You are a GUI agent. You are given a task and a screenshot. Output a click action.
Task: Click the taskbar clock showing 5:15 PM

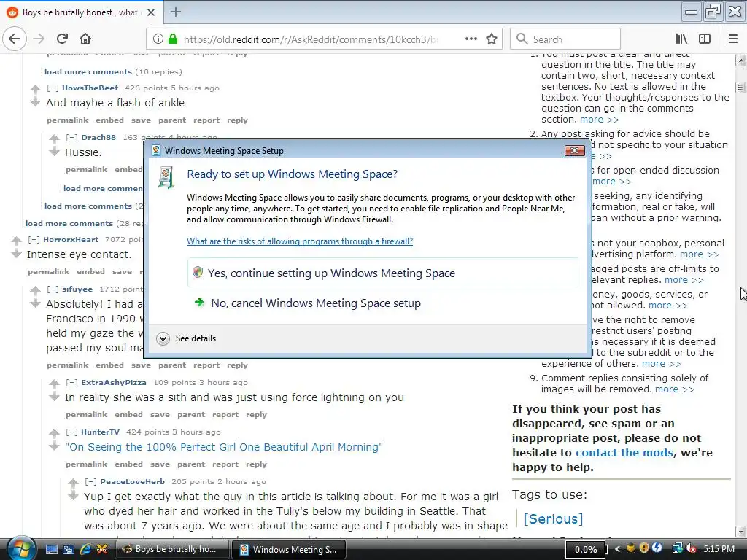point(719,548)
